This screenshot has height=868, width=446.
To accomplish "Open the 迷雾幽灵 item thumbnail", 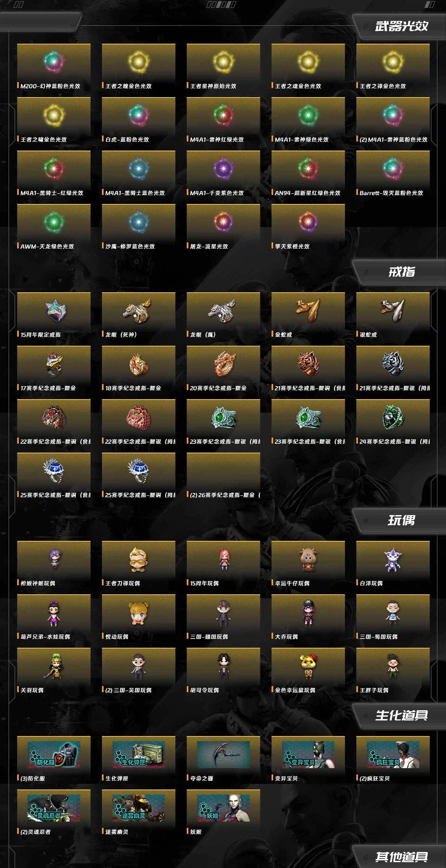I will 138,808.
